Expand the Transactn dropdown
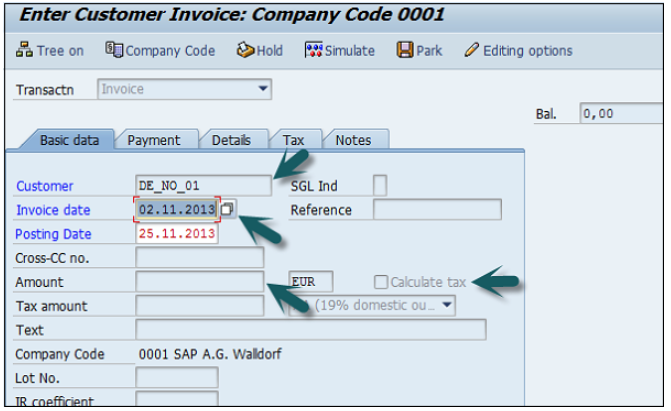 click(x=264, y=89)
